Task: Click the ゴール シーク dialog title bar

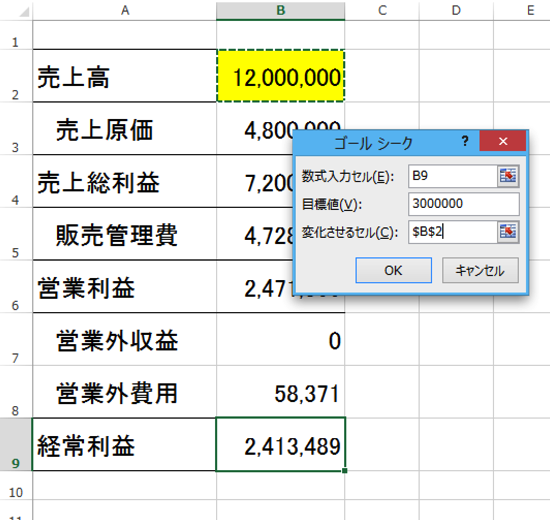Action: pyautogui.click(x=374, y=142)
